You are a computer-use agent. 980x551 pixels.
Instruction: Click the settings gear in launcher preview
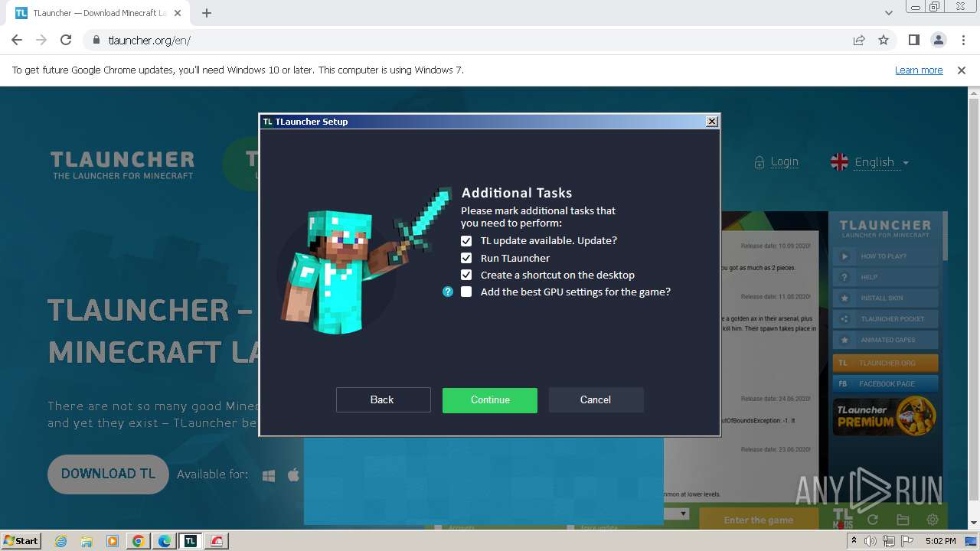pos(933,520)
